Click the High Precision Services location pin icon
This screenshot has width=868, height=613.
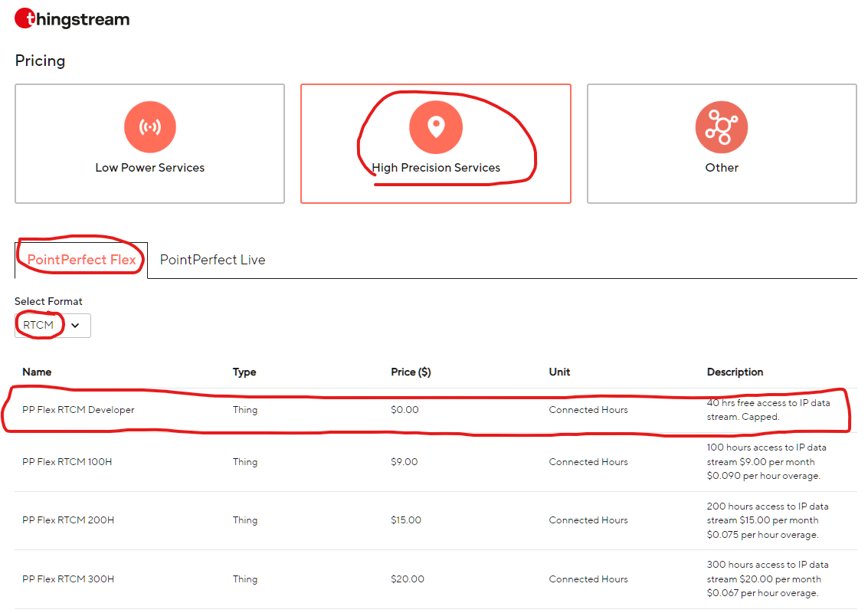pyautogui.click(x=435, y=126)
